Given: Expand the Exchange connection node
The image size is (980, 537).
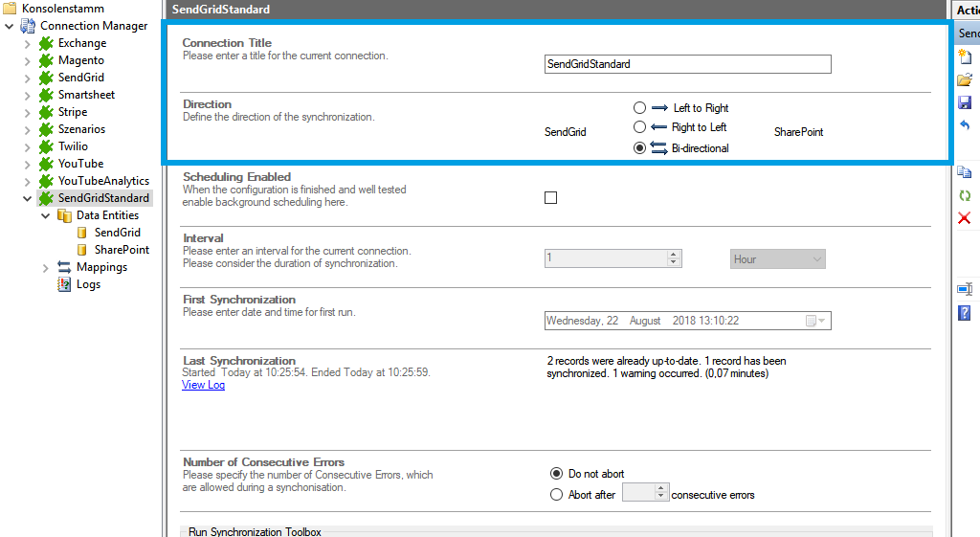Looking at the screenshot, I should [x=27, y=44].
